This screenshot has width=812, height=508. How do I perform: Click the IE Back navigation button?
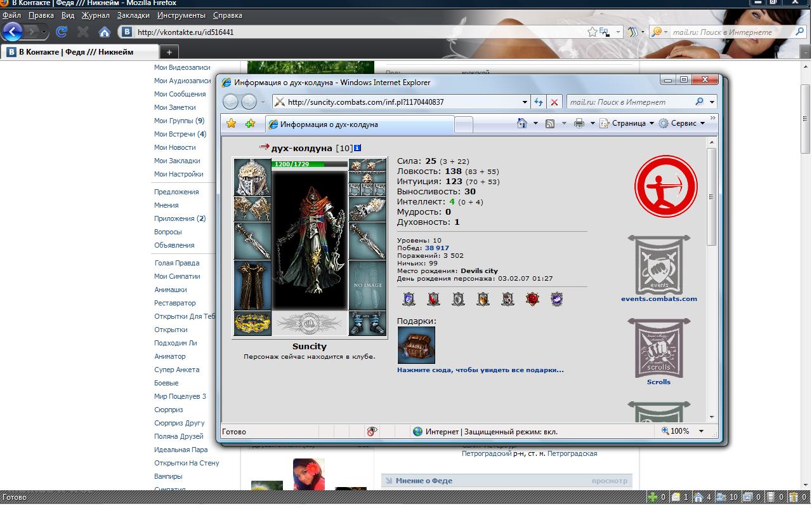tap(230, 102)
